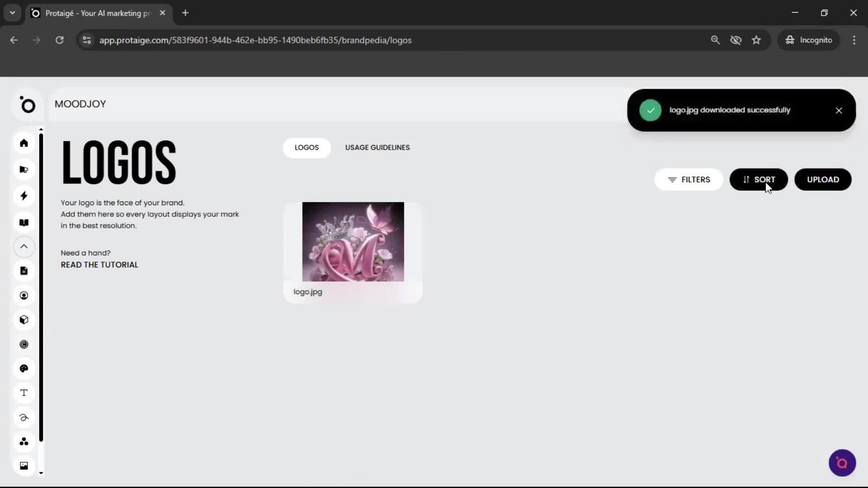Open the Filters panel
Image resolution: width=868 pixels, height=488 pixels.
point(689,179)
